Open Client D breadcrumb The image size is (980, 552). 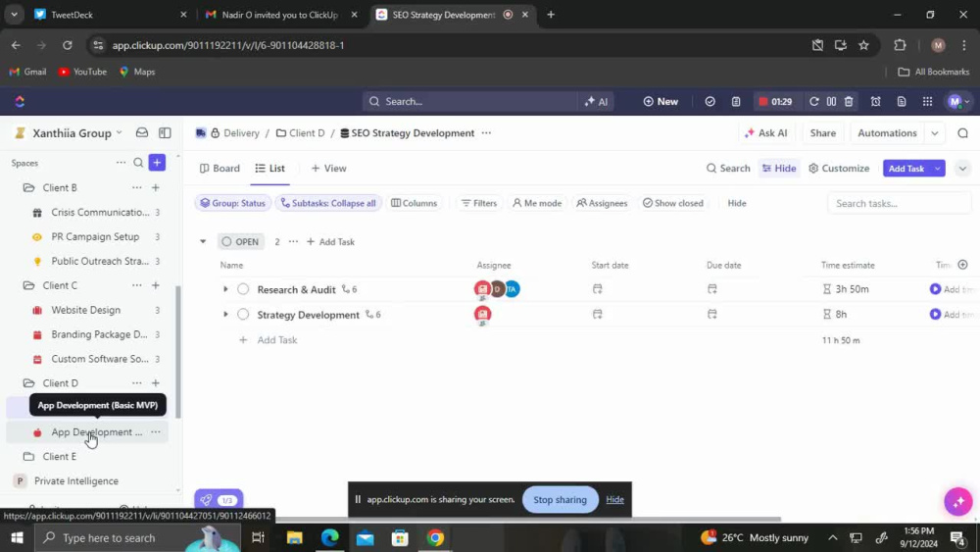click(300, 133)
